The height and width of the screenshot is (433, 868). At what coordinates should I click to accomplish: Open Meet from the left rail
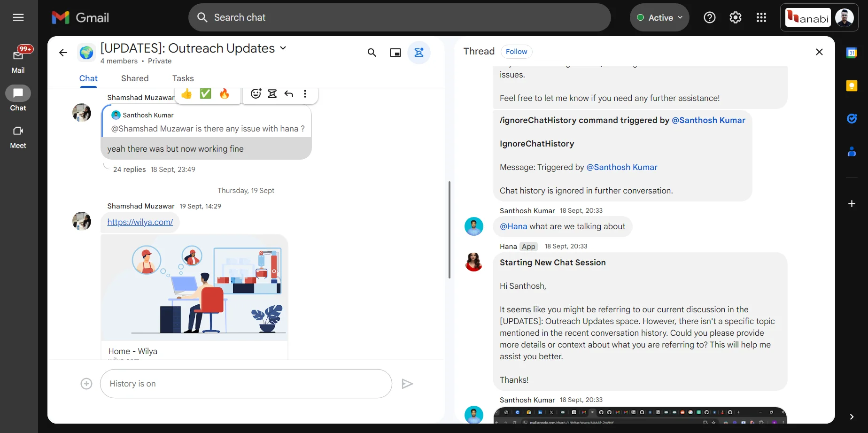pyautogui.click(x=18, y=137)
